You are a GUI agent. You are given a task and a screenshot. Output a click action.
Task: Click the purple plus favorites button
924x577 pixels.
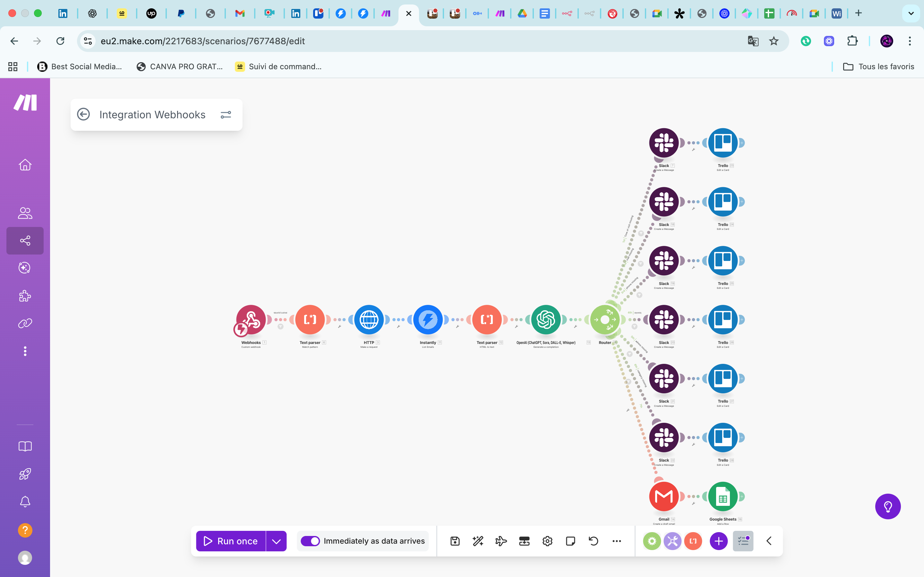(x=719, y=541)
